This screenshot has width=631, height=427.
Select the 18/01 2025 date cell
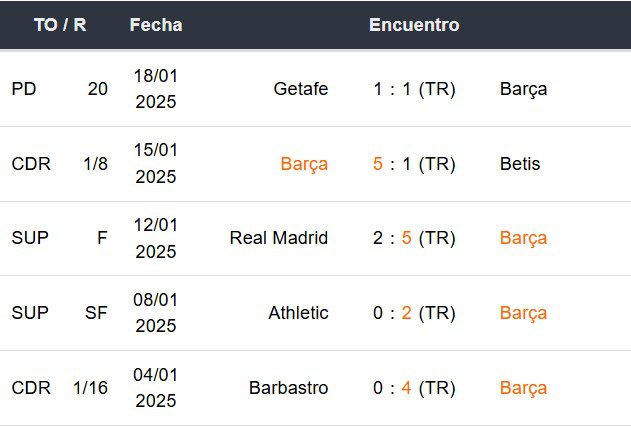pyautogui.click(x=155, y=89)
